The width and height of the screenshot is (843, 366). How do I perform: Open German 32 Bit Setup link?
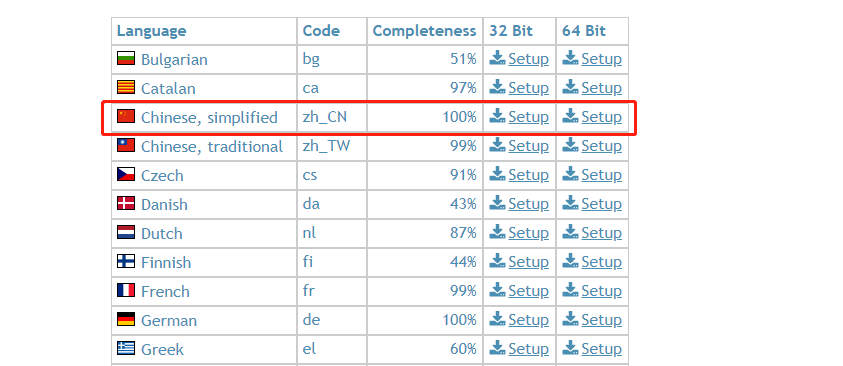click(x=528, y=320)
